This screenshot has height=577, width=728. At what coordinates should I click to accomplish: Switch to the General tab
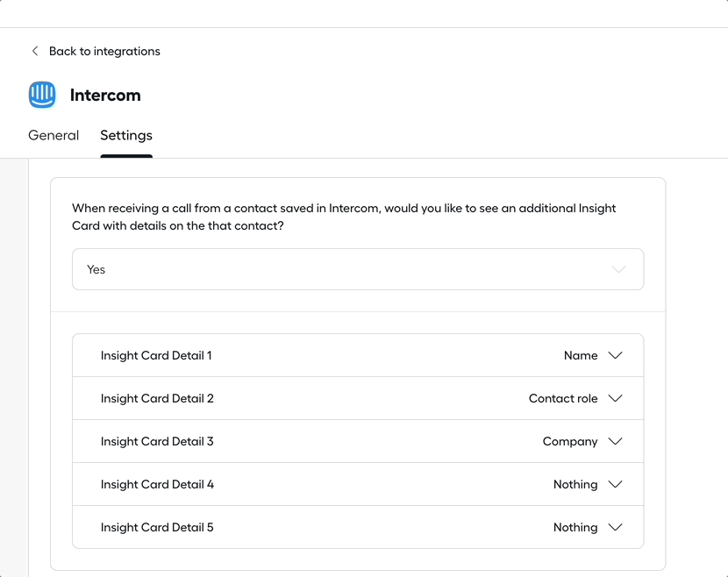coord(54,135)
